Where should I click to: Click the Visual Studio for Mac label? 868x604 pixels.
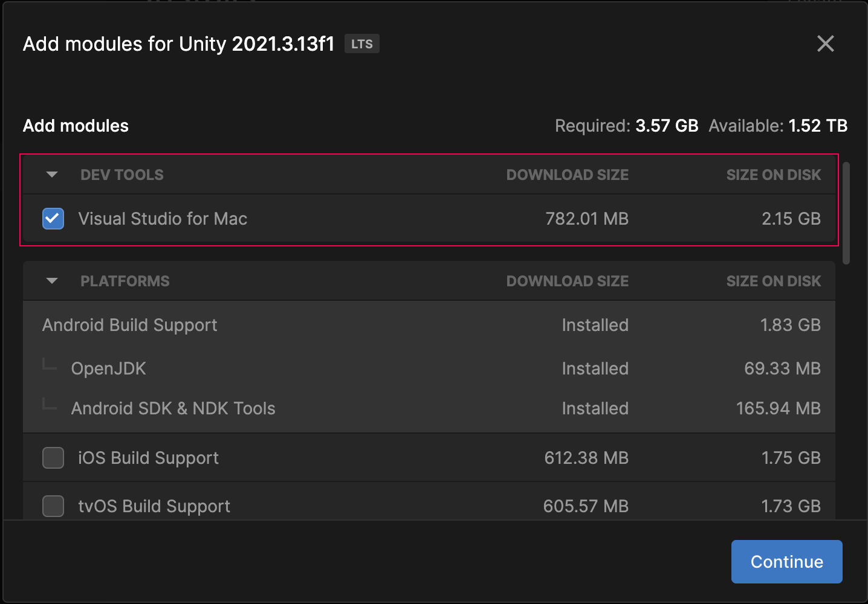(163, 219)
